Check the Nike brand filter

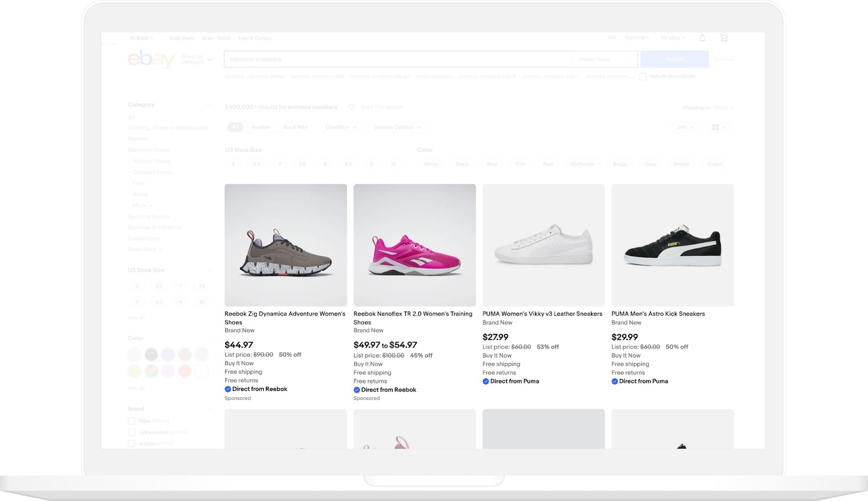131,421
